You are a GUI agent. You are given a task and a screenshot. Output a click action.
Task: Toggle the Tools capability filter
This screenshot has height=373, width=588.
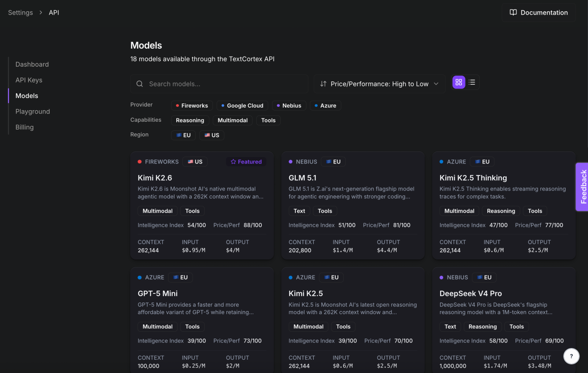pos(268,120)
